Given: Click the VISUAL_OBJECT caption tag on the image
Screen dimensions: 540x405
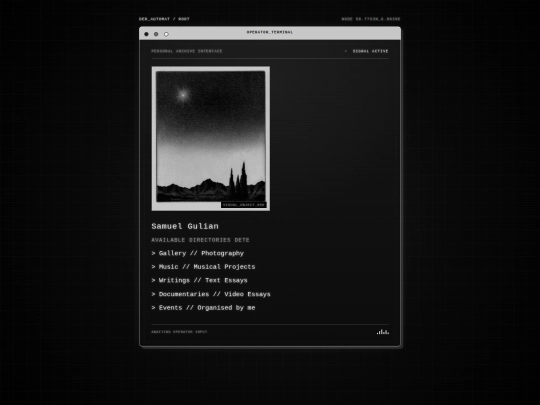Looking at the screenshot, I should pos(243,205).
